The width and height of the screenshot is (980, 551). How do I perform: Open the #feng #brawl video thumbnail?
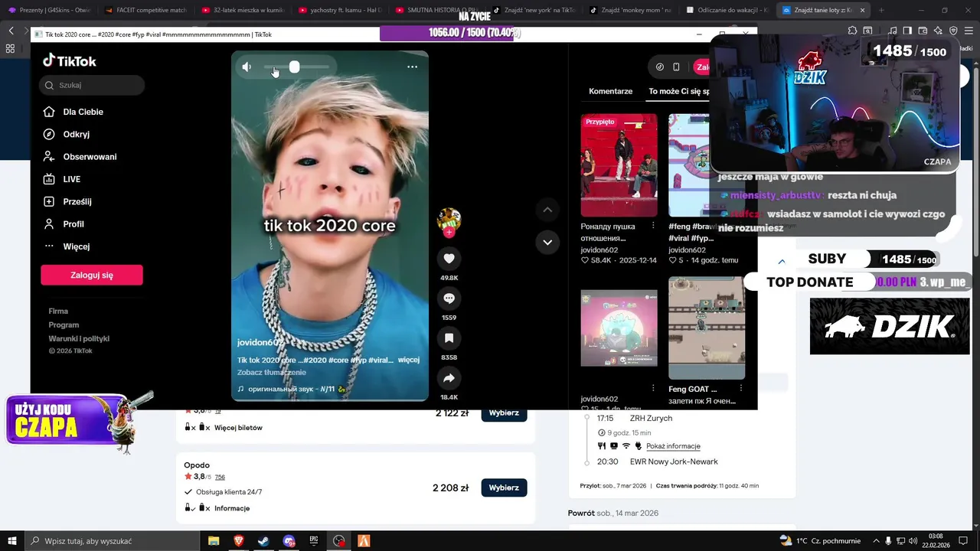coord(689,165)
